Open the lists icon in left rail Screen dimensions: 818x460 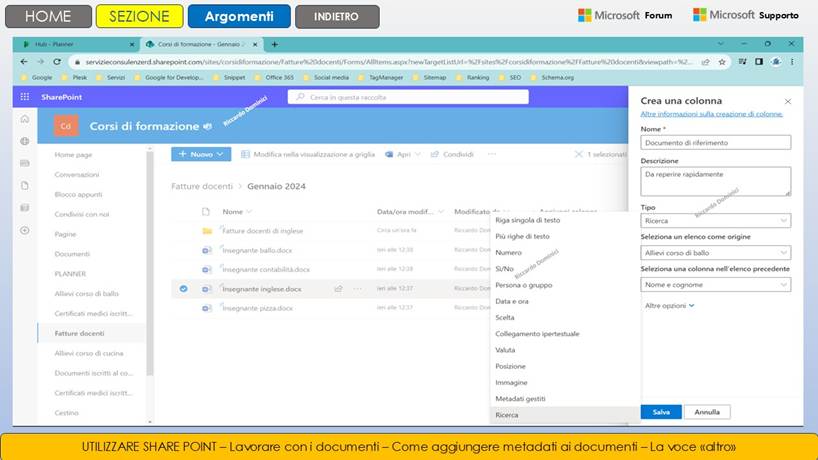pyautogui.click(x=25, y=208)
